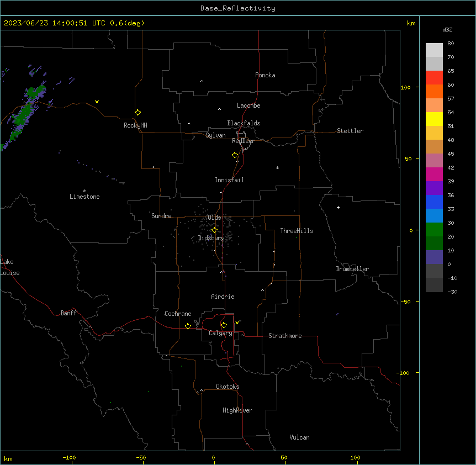Click the 100 tick on the right axis
Screen dimensions: 476x465
click(405, 87)
